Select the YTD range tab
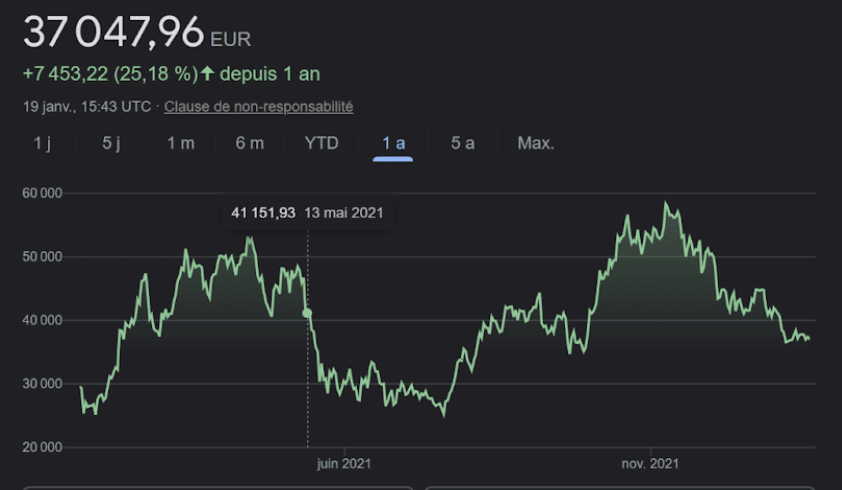This screenshot has width=842, height=490. pyautogui.click(x=321, y=143)
